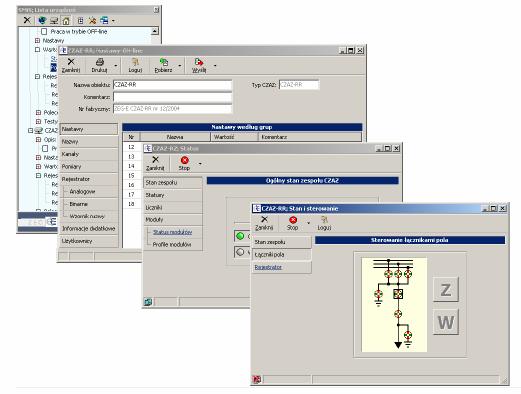Screen dimensions: 521x394
Task: Click the Pobierz download icon
Action: tap(164, 62)
